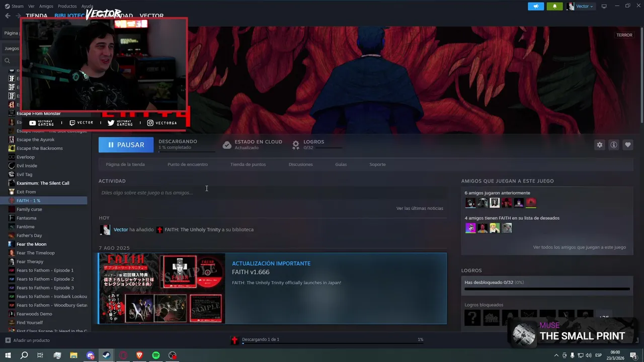
Task: Open the green notifications bell
Action: 554,6
